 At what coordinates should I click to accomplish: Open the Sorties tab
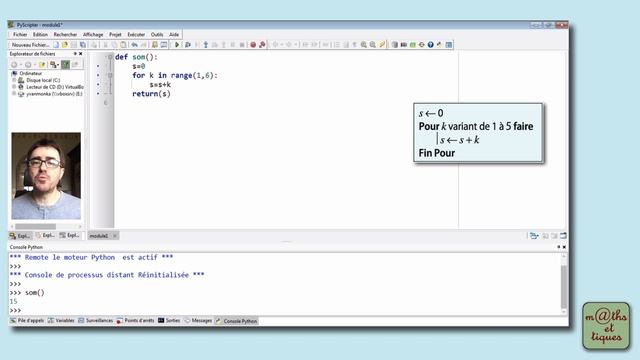(169, 321)
